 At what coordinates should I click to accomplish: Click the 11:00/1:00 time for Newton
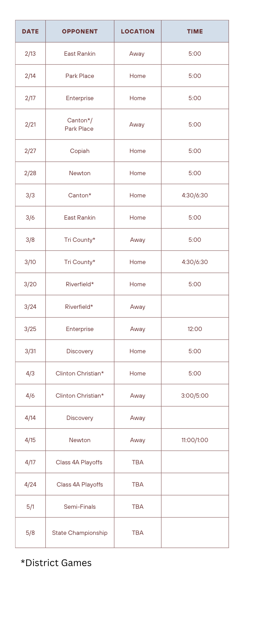tap(195, 440)
